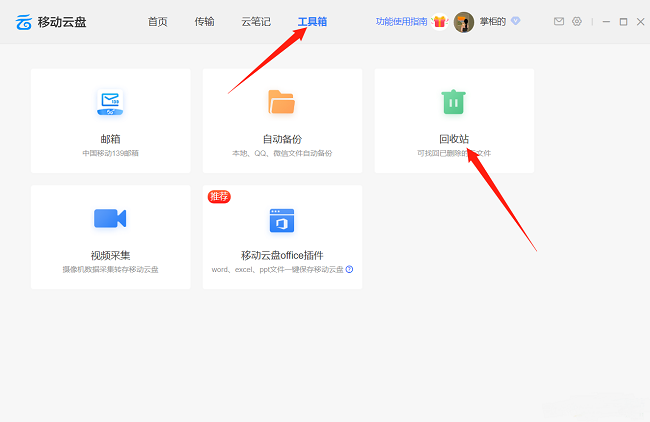Open settings with the gear icon
This screenshot has width=650, height=422.
click(x=577, y=21)
